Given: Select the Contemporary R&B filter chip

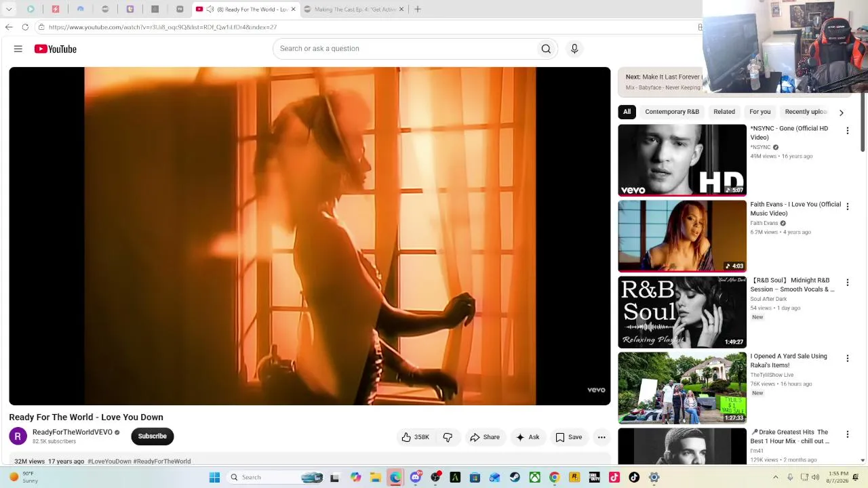Looking at the screenshot, I should click(x=672, y=112).
